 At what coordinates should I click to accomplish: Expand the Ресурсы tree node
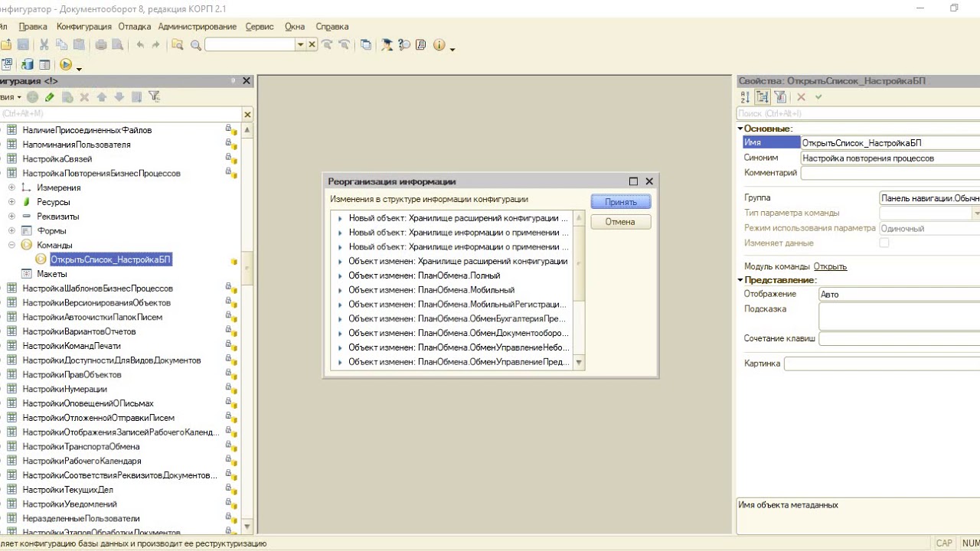coord(12,202)
